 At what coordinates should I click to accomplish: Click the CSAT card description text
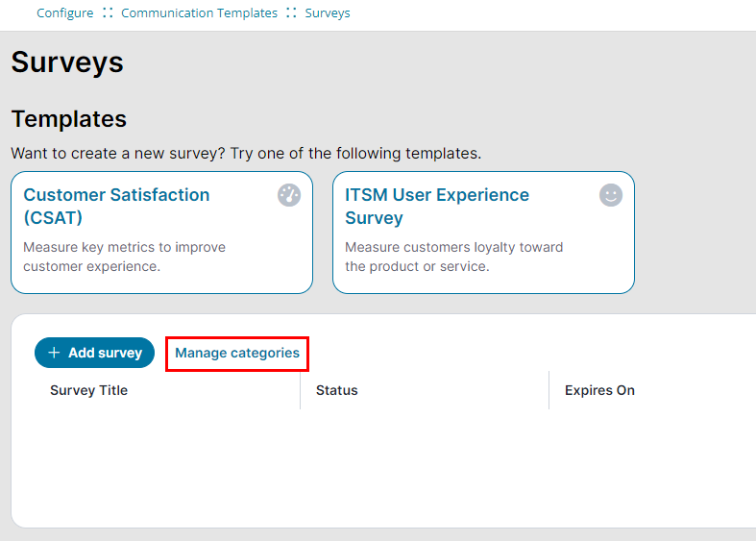[x=124, y=257]
